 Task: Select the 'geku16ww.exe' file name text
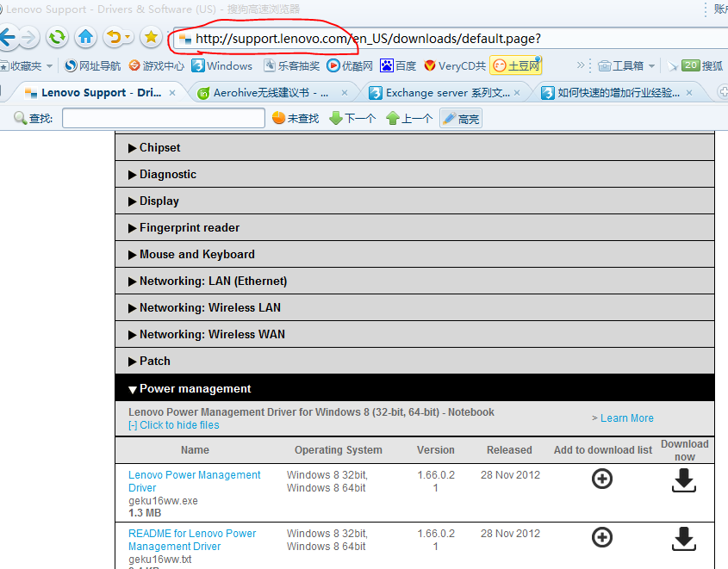pos(163,501)
